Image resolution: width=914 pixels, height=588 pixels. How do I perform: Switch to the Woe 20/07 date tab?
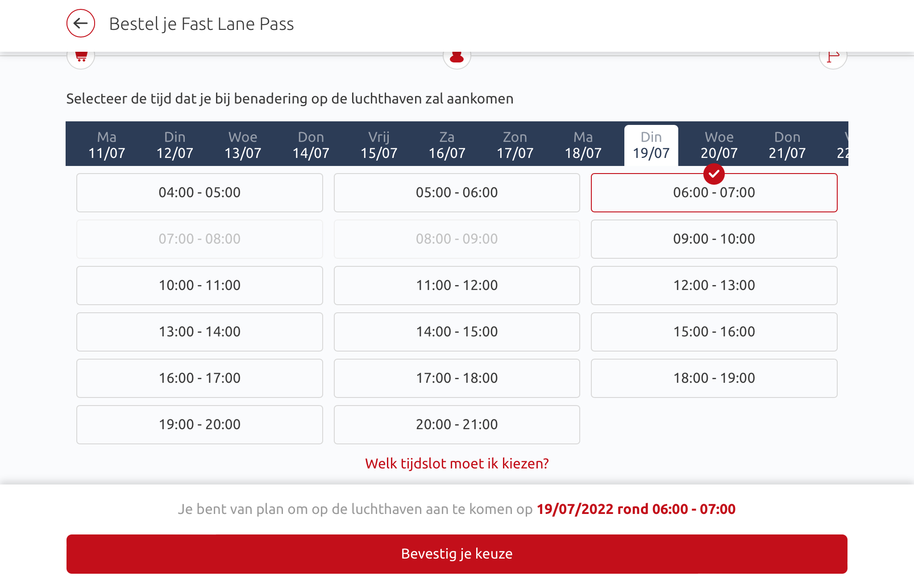click(719, 145)
